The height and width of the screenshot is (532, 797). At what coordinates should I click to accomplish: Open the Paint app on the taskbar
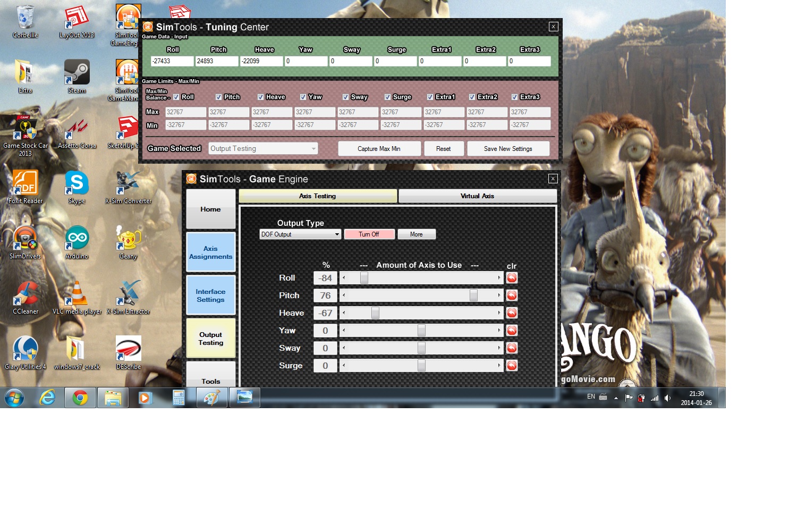point(212,398)
